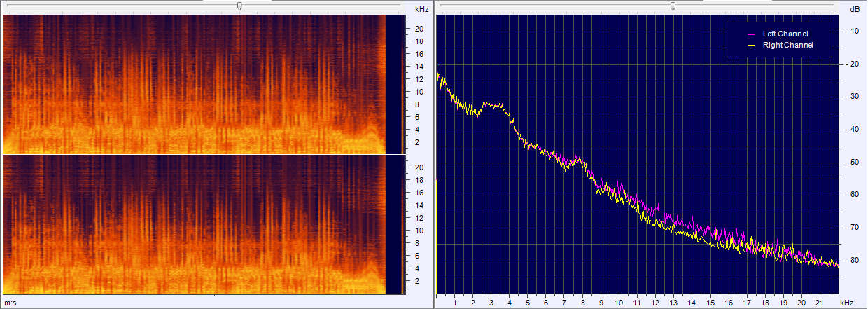Click the yellow Right Channel legend swatch
868x309 pixels.
[752, 45]
